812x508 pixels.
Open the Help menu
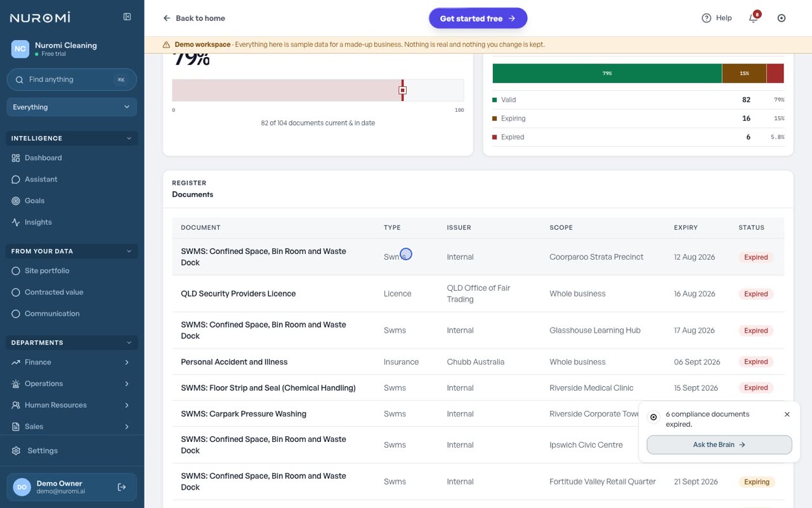point(717,18)
